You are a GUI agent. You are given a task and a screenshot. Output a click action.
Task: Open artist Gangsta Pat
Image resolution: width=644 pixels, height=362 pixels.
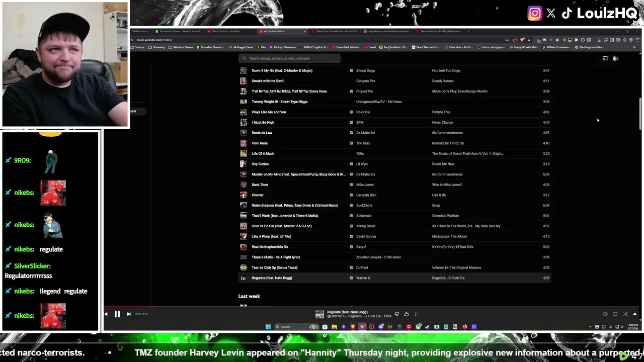[365, 81]
